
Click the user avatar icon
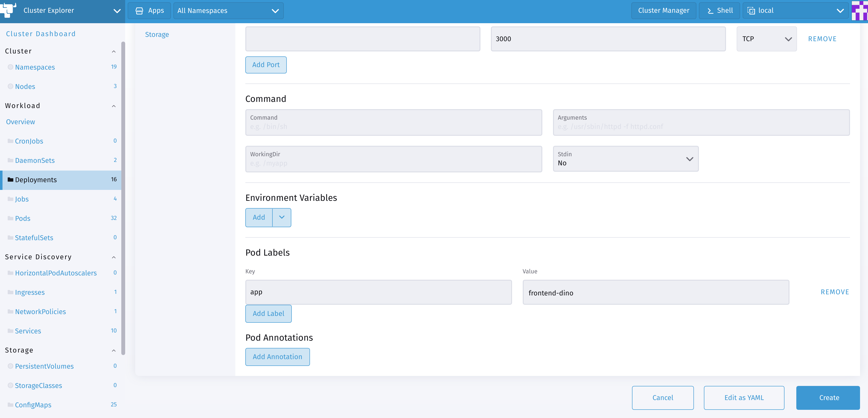pyautogui.click(x=859, y=11)
